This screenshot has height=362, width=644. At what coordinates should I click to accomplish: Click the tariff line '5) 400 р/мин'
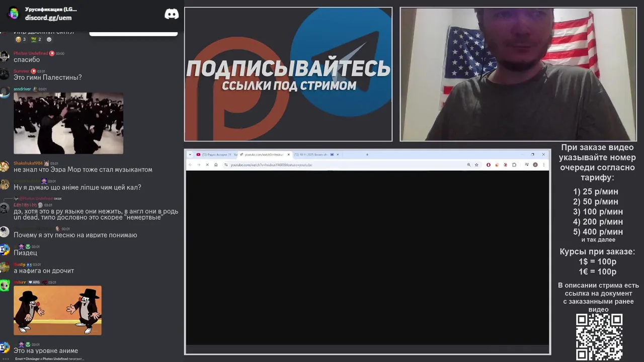click(598, 232)
